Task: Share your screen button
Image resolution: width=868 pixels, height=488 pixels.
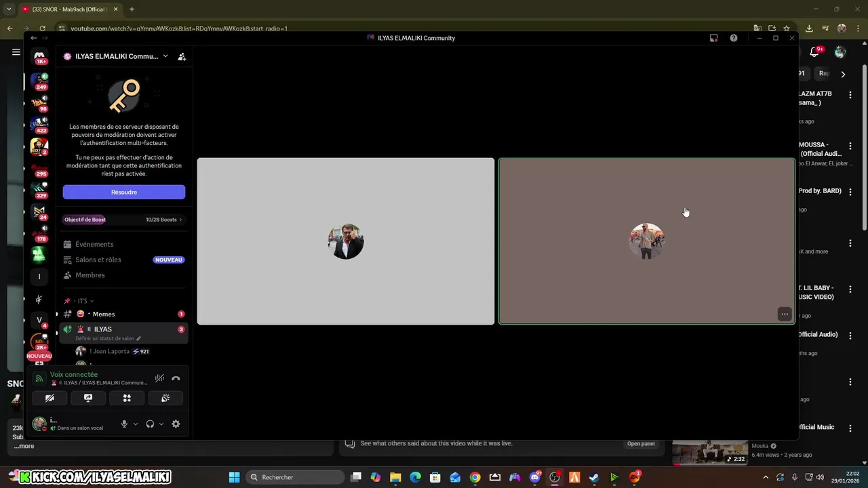Action: point(88,398)
